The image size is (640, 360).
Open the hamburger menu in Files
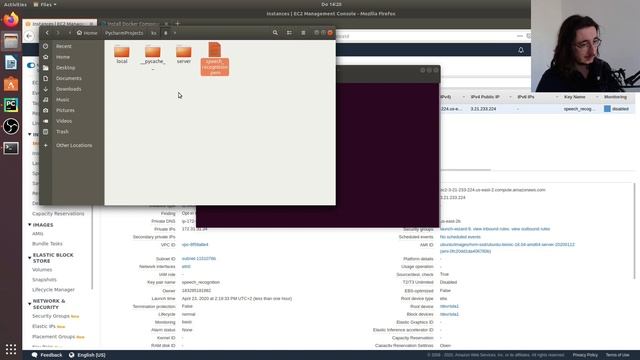click(x=303, y=33)
